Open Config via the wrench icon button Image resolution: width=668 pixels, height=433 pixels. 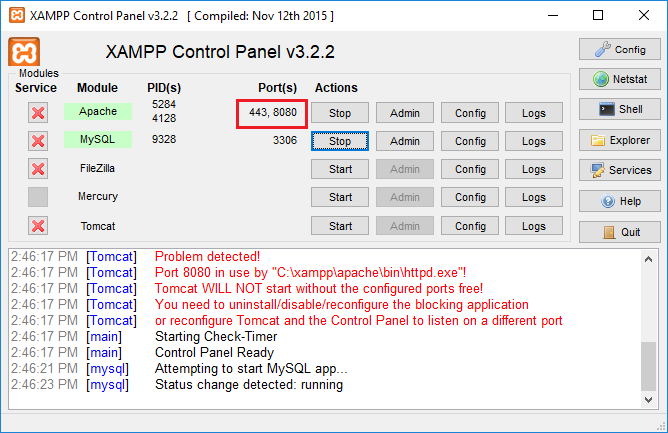click(x=619, y=49)
